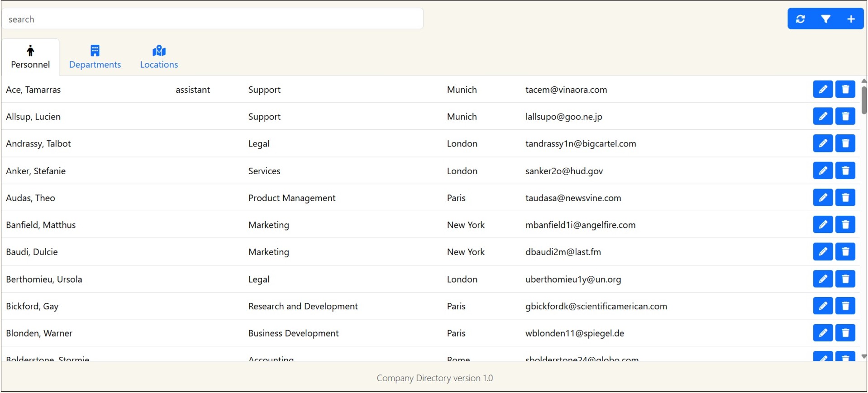Screen dimensions: 868x393
Task: Delete Lucien Allsup using trash icon
Action: [845, 116]
